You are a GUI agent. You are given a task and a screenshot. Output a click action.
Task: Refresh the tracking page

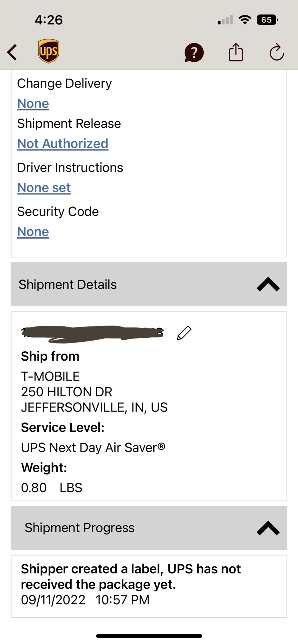pyautogui.click(x=276, y=52)
